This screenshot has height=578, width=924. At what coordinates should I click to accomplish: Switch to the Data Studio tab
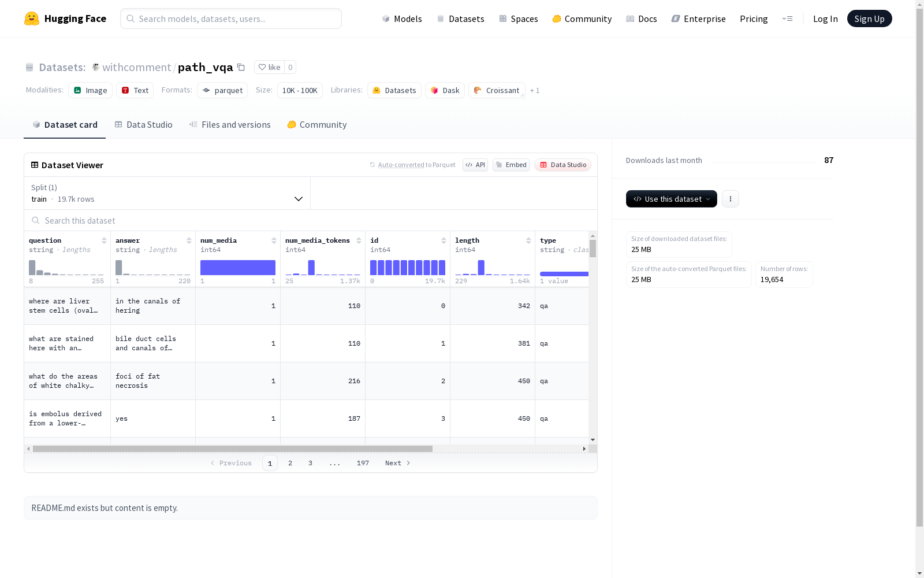tap(143, 125)
